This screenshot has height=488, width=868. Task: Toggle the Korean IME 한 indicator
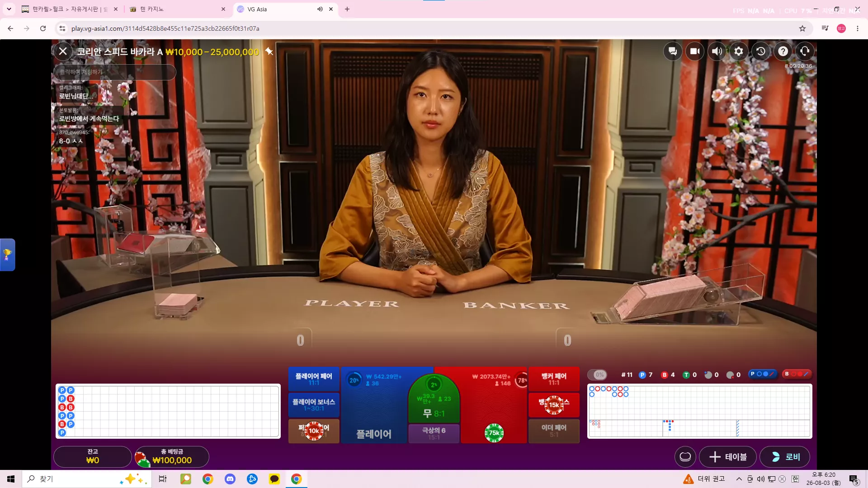[x=795, y=479]
